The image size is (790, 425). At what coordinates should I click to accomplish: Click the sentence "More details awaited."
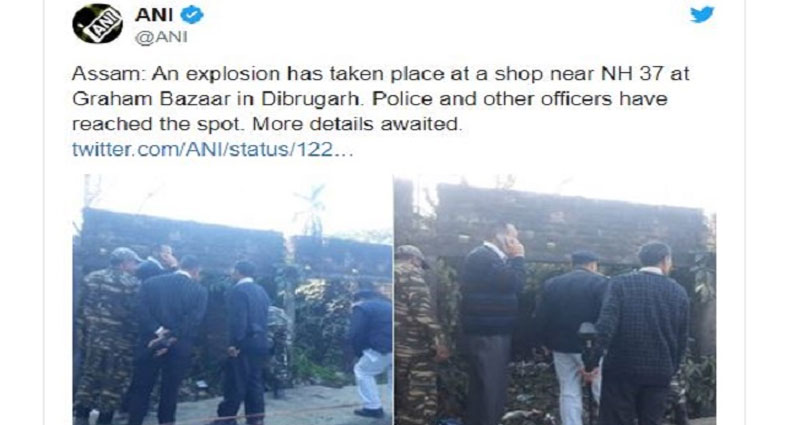(357, 124)
